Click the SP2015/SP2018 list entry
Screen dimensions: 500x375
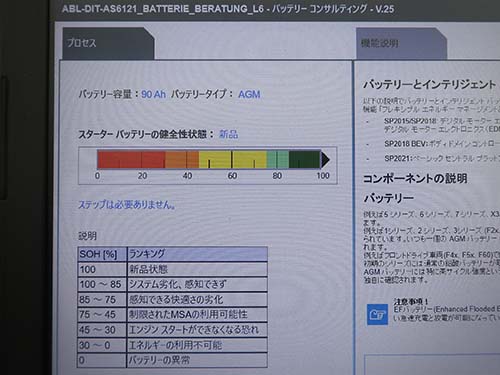pos(442,125)
